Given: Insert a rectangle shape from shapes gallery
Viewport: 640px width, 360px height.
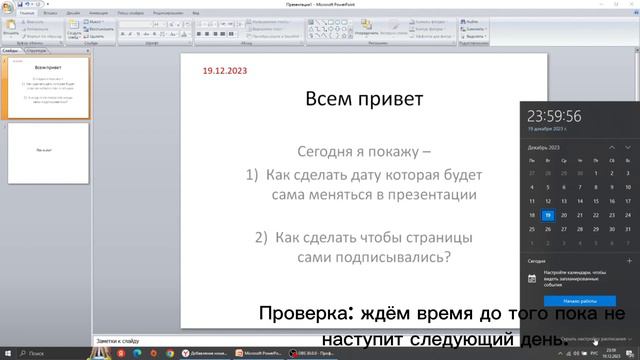Looking at the screenshot, I should 331,22.
